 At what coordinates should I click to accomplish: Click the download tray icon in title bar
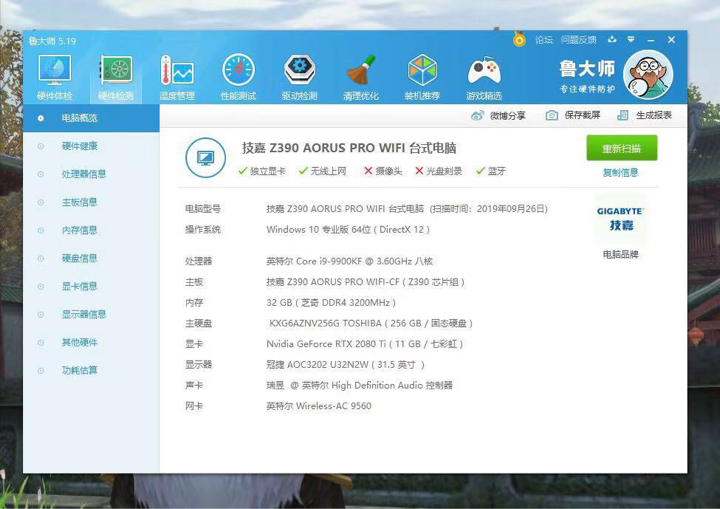(x=612, y=40)
